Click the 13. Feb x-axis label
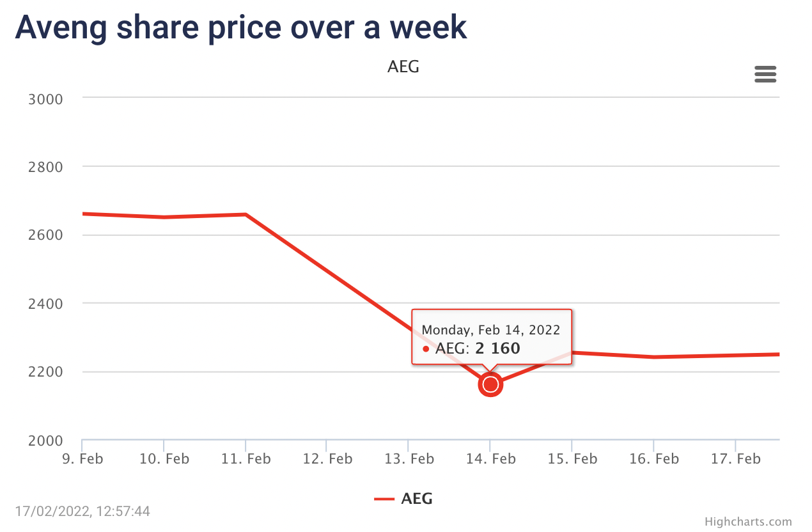The width and height of the screenshot is (812, 532). point(409,458)
